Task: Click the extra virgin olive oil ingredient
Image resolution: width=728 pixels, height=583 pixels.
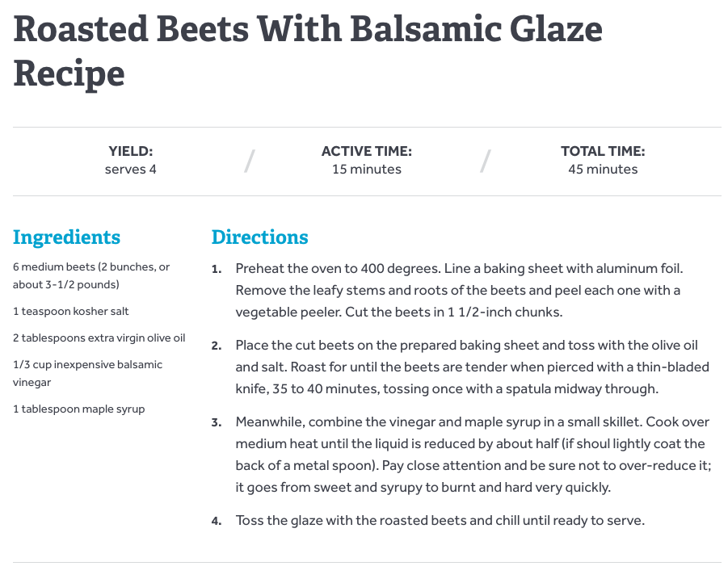Action: click(x=99, y=338)
